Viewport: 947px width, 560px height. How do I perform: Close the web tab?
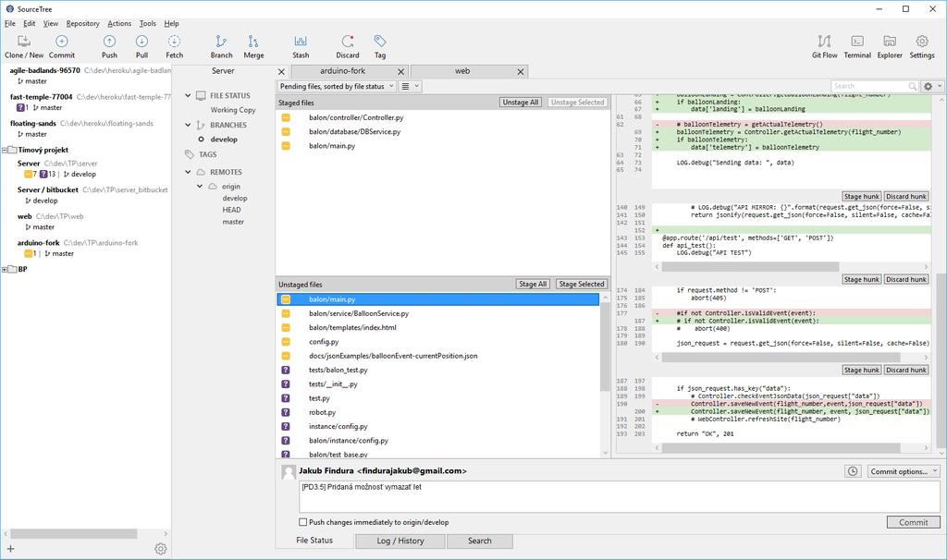[x=520, y=72]
